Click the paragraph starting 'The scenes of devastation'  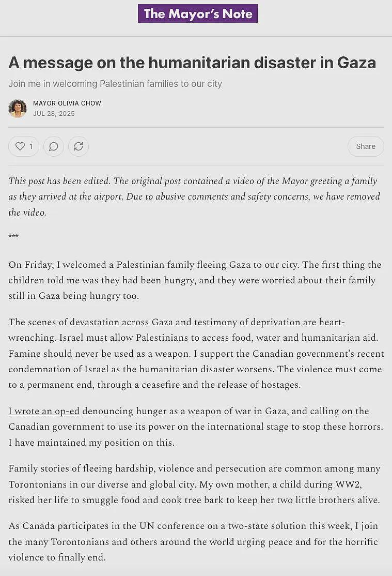point(196,353)
